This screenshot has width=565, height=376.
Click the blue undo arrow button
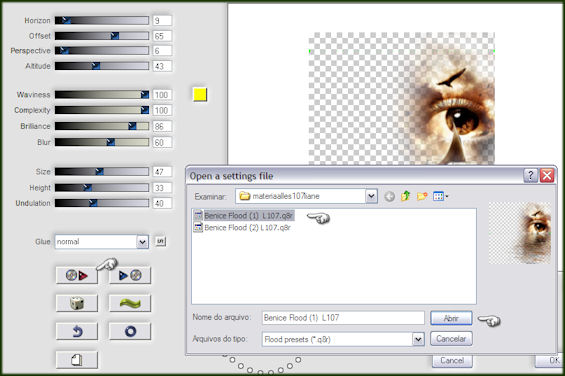coord(77,331)
